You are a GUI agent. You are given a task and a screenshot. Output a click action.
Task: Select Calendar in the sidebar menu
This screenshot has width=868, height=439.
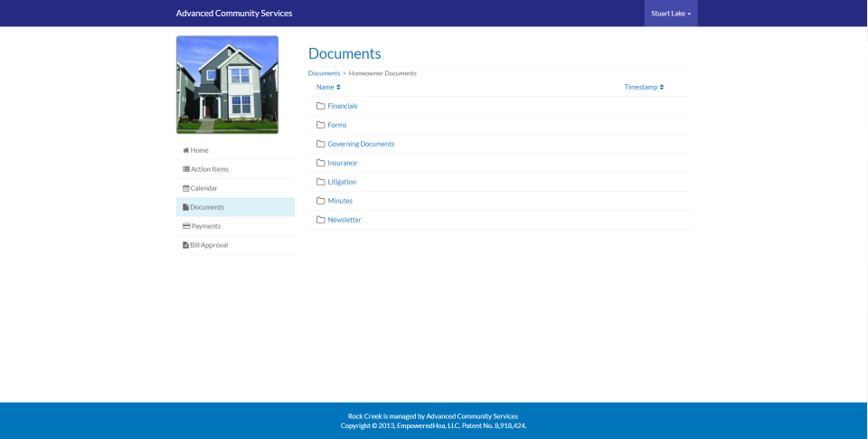(x=235, y=188)
